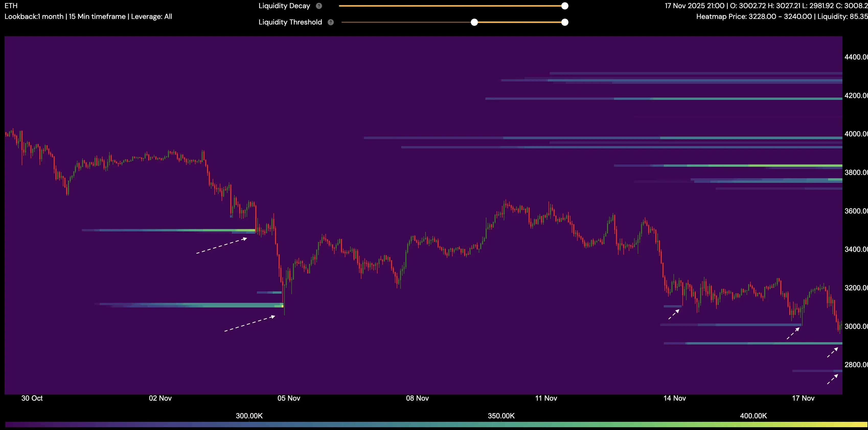The height and width of the screenshot is (430, 868).
Task: Click the 300.00K color scale label
Action: coord(249,415)
